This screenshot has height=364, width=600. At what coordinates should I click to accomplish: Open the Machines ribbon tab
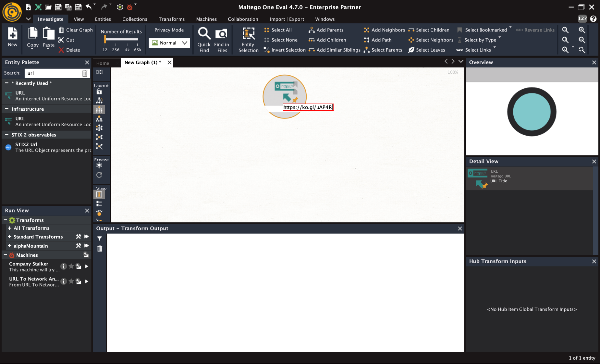(206, 19)
